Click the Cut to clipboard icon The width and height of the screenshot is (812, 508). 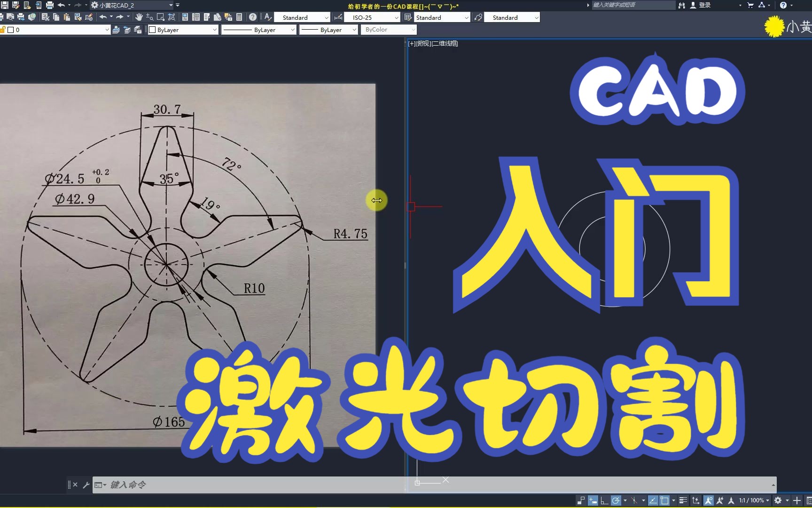tap(45, 17)
